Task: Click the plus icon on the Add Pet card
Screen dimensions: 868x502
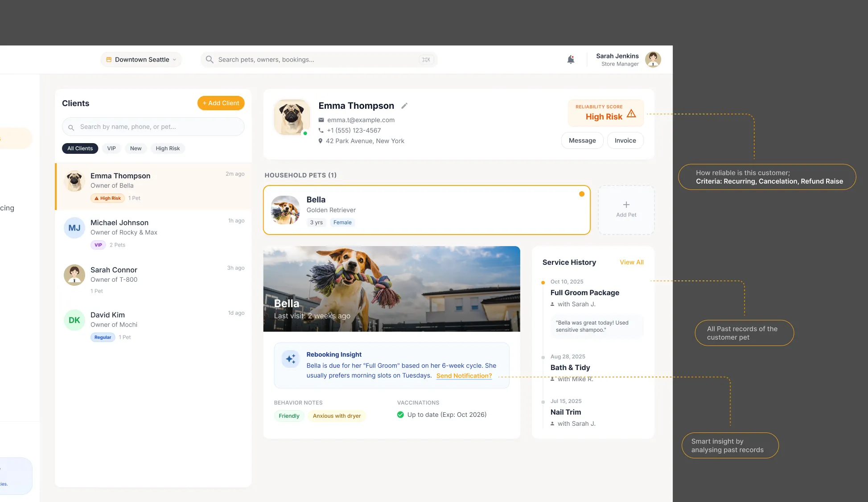Action: (x=626, y=205)
